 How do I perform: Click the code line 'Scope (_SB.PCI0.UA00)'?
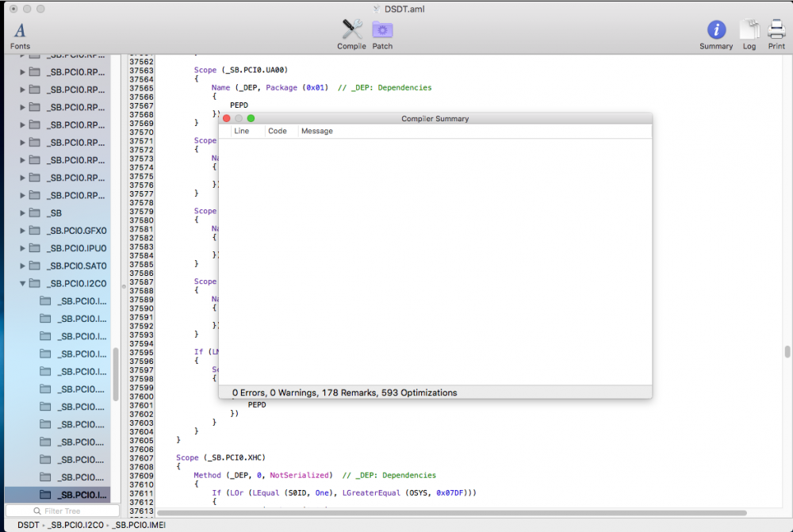241,70
